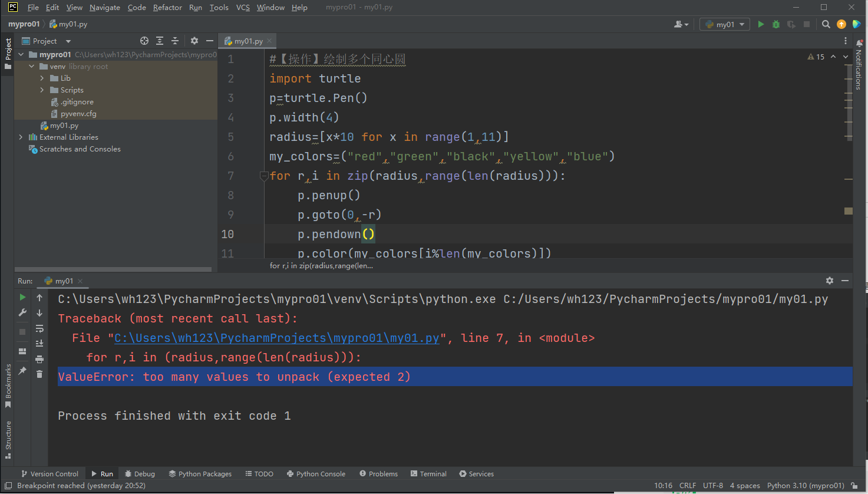
Task: Open Version Control tool window tab
Action: coord(49,473)
